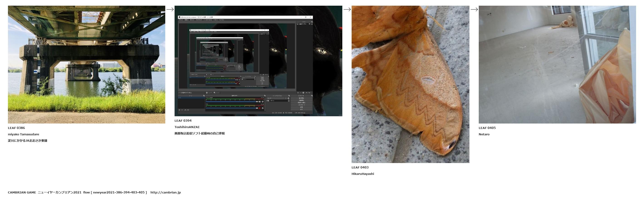
Task: Open desktop audio gear settings in mixer
Action: click(263, 102)
